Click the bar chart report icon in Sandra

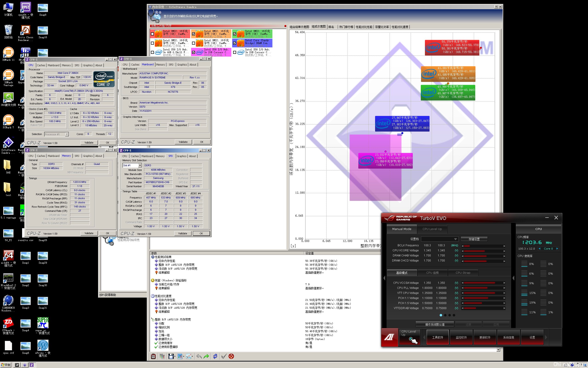click(180, 356)
